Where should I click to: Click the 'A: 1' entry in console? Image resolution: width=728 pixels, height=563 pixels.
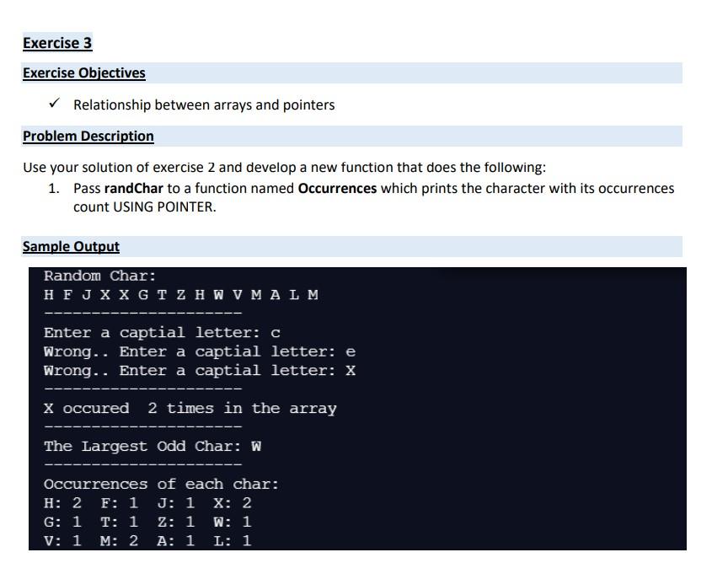(176, 541)
